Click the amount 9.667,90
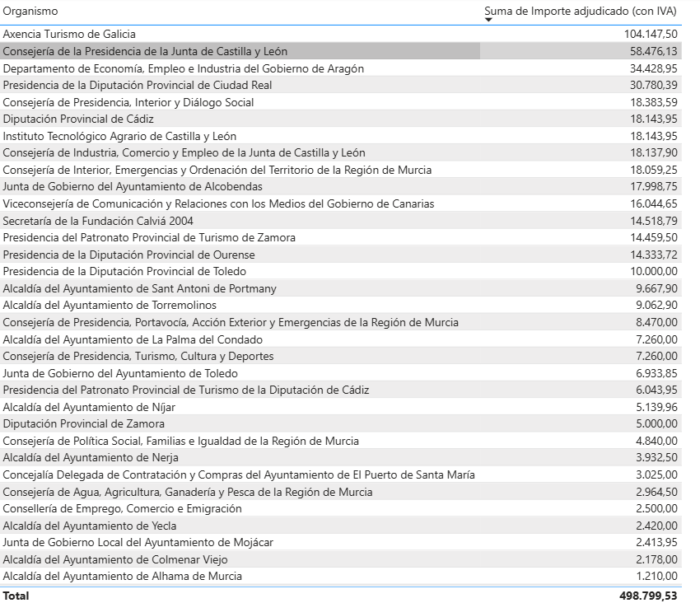Image resolution: width=700 pixels, height=603 pixels. [656, 288]
